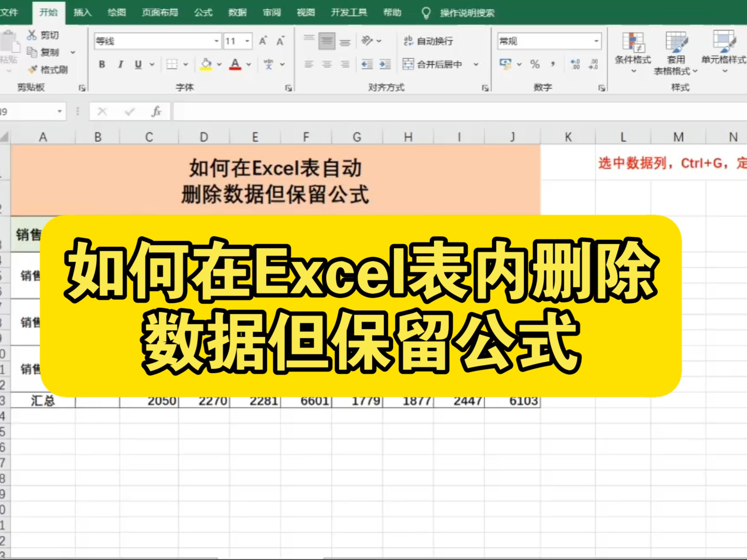This screenshot has width=747, height=560.
Task: Open the font size dropdown
Action: (x=247, y=41)
